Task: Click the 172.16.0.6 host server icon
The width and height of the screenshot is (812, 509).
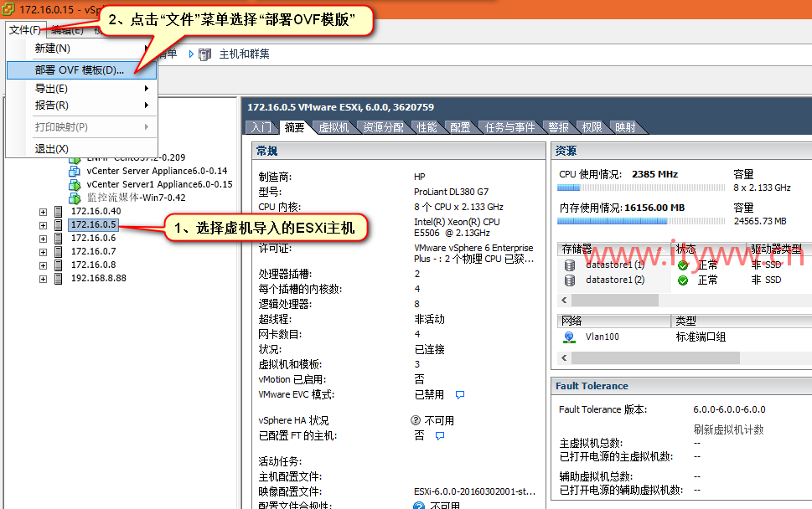Action: pos(59,239)
